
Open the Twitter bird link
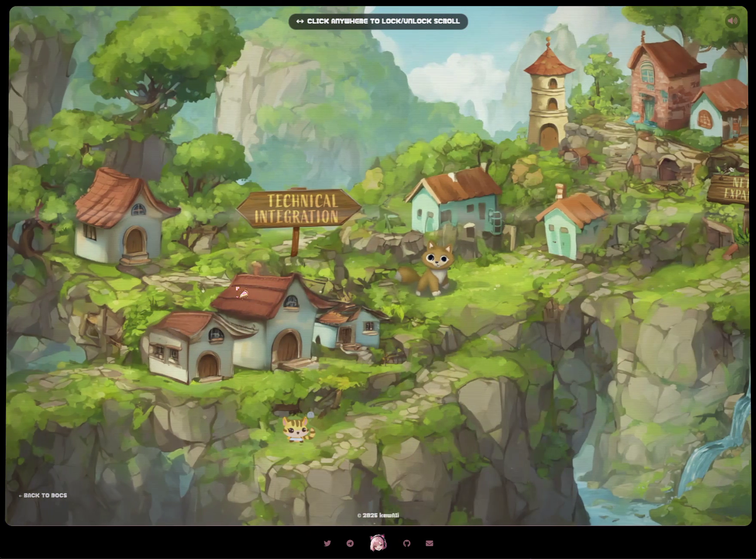(x=327, y=543)
